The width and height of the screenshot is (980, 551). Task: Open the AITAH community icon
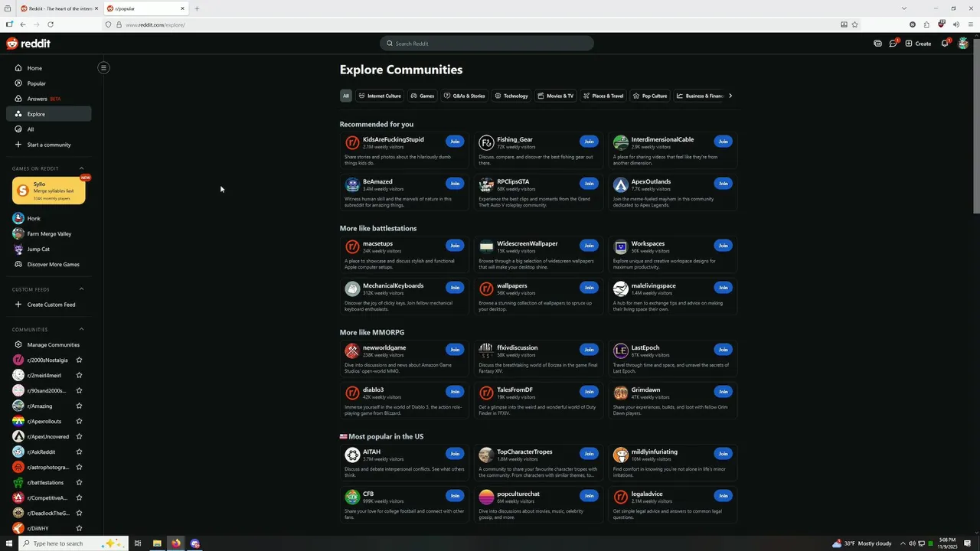pos(352,455)
